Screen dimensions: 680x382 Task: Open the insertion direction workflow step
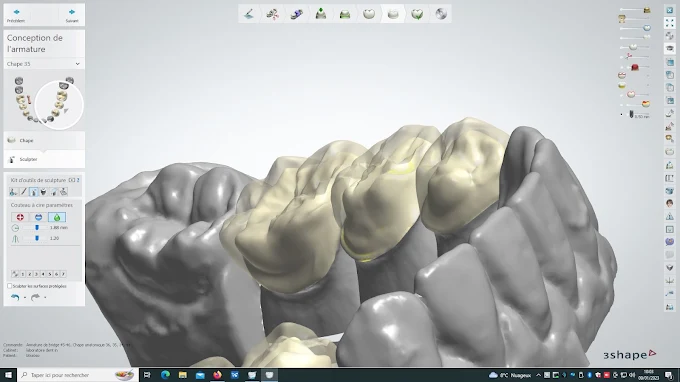297,14
